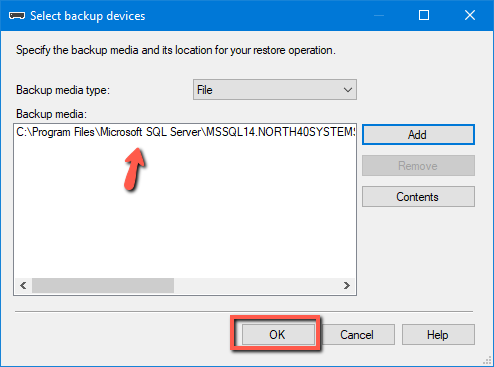Open the Backup media type dropdown
This screenshot has height=367, width=494.
(275, 90)
